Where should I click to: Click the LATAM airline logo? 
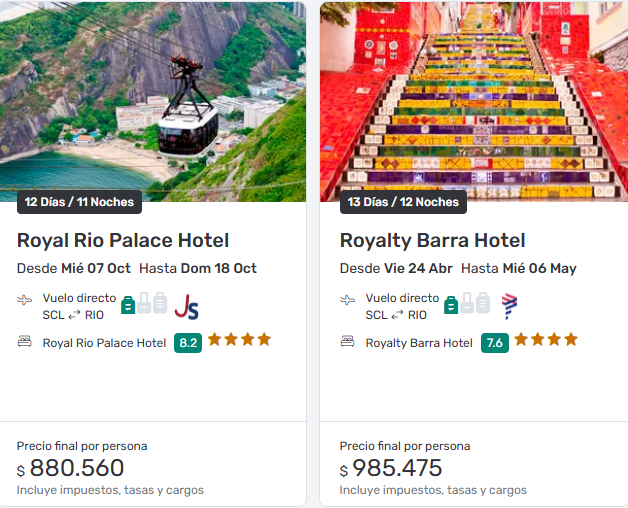(x=510, y=306)
